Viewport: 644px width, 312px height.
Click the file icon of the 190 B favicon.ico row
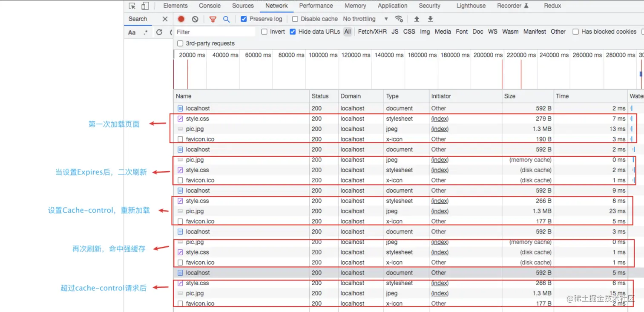coord(180,139)
